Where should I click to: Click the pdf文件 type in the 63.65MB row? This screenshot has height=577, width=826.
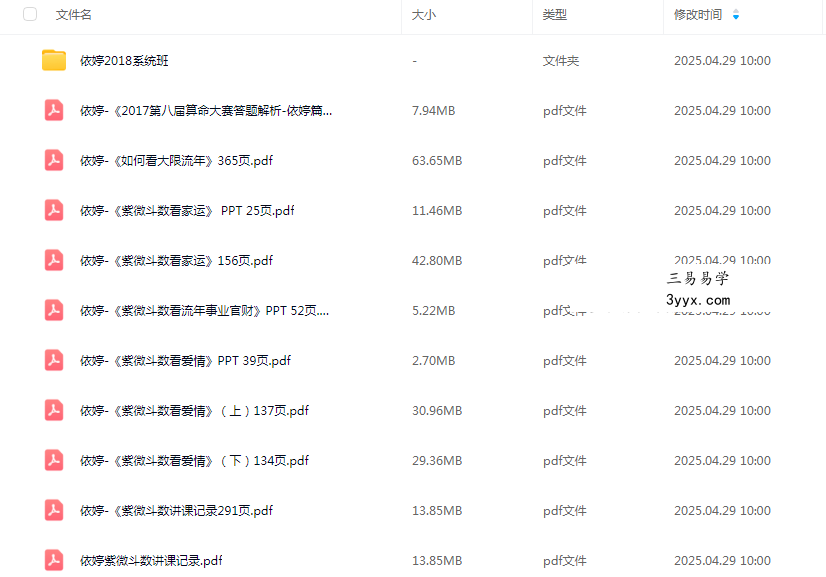click(x=565, y=161)
